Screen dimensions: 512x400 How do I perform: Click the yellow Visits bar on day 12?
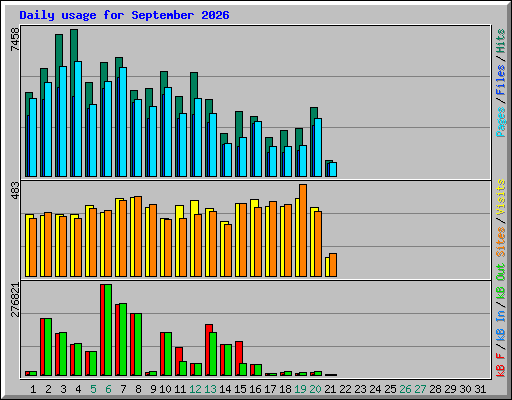pos(194,207)
